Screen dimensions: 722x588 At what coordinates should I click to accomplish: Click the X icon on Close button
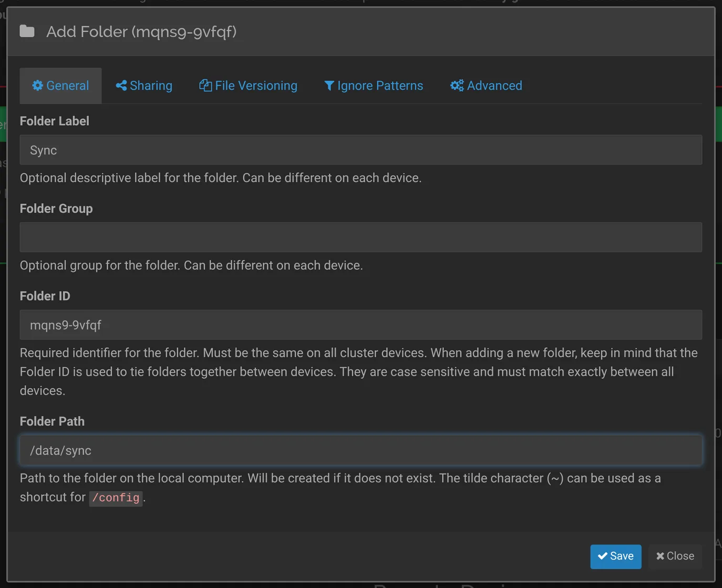pos(660,556)
